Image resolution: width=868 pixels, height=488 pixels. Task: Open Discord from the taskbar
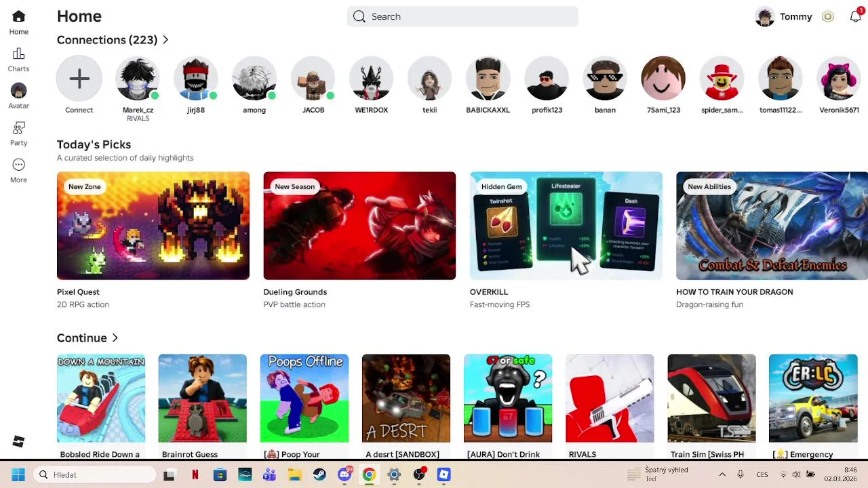tap(344, 474)
